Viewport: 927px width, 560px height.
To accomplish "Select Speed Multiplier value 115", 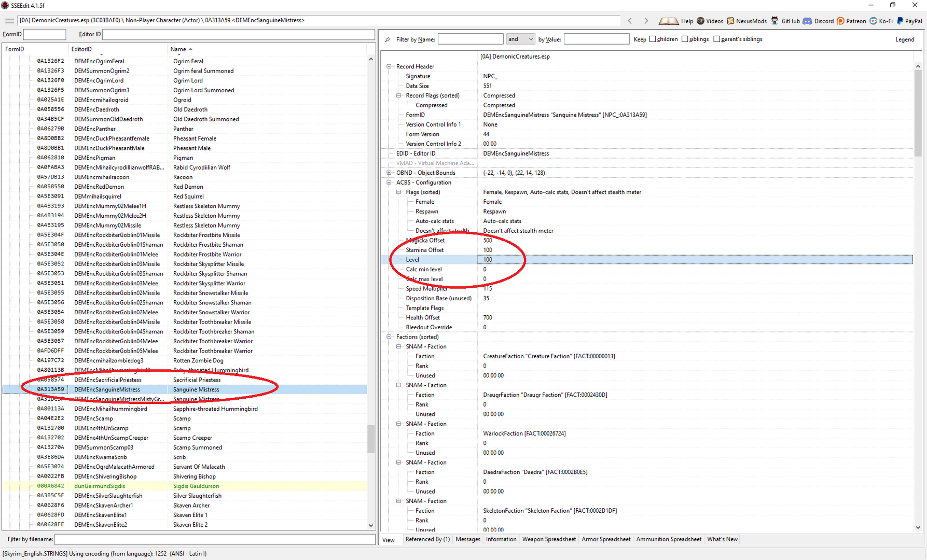I will pos(488,288).
